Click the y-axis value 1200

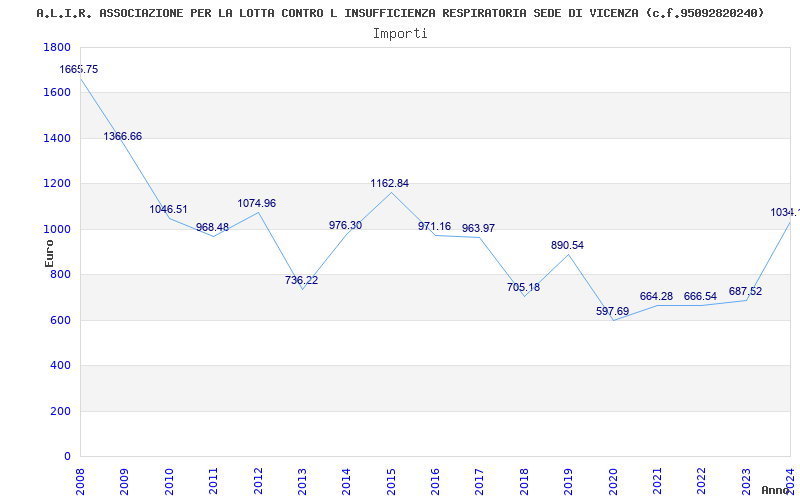[x=57, y=184]
